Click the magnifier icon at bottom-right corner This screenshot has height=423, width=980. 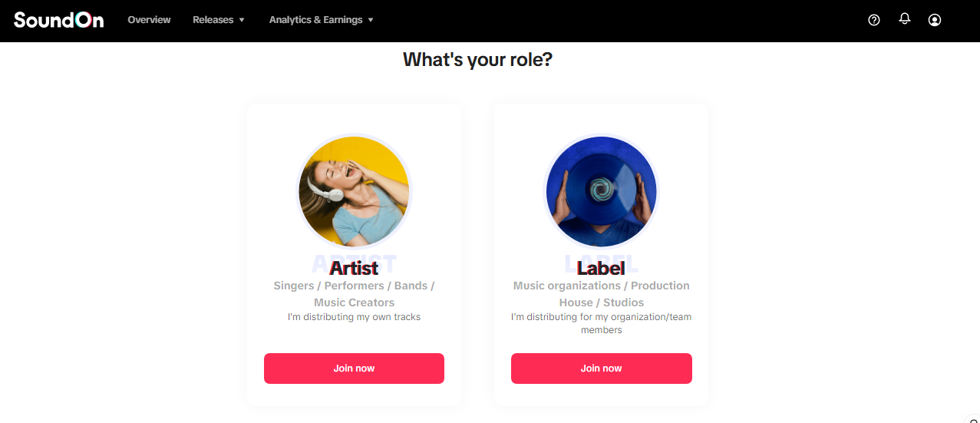pyautogui.click(x=973, y=418)
